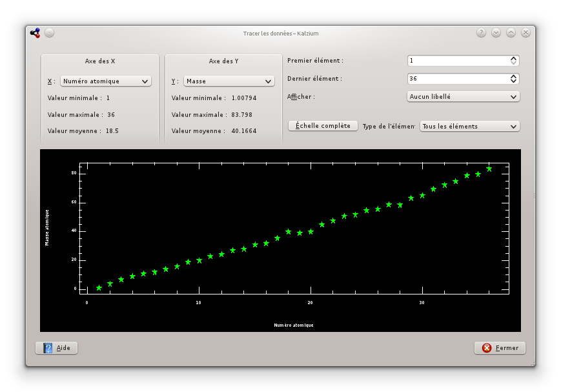Increase the Dernier élément value with up arrow
The image size is (561, 392).
click(513, 76)
